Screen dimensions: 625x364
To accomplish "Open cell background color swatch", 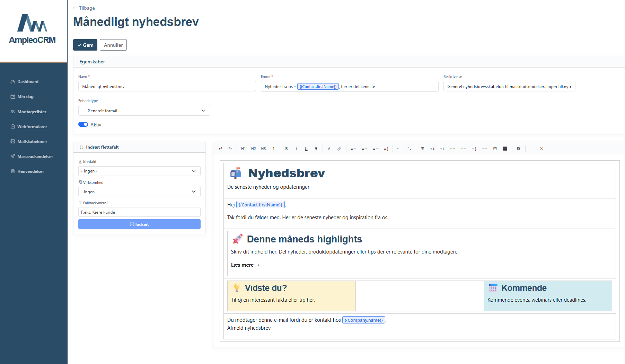I will click(x=505, y=149).
